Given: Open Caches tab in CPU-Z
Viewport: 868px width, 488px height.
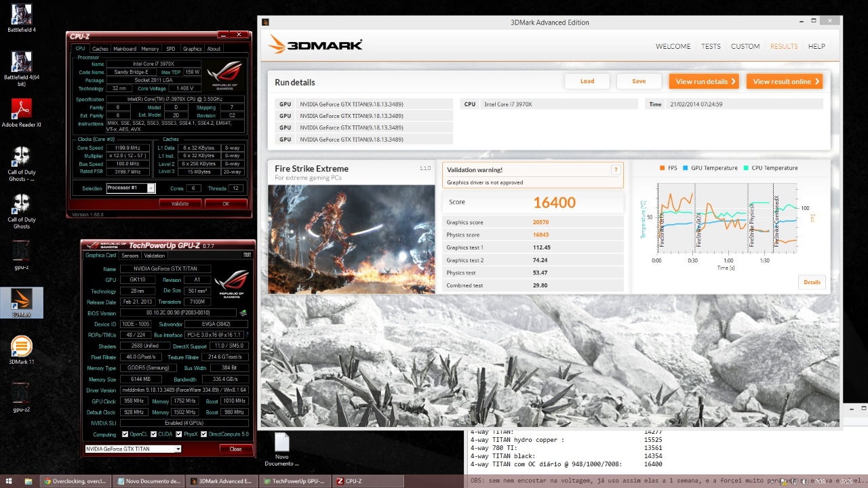Looking at the screenshot, I should click(x=100, y=49).
